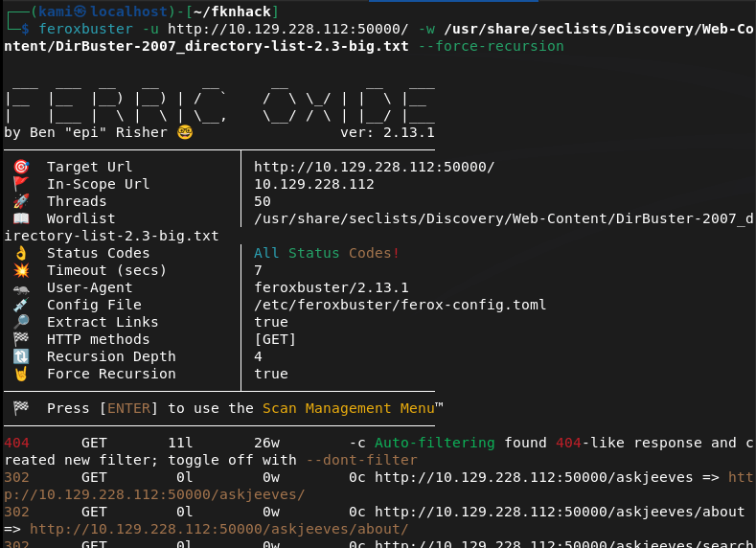Screen dimensions: 756x548
Task: Click the target URL http://10.129.228.112:50000/ value
Action: [x=374, y=167]
